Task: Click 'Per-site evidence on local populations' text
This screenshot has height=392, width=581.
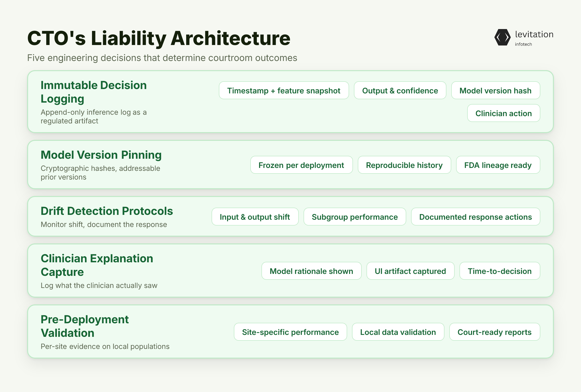Action: [x=105, y=347]
